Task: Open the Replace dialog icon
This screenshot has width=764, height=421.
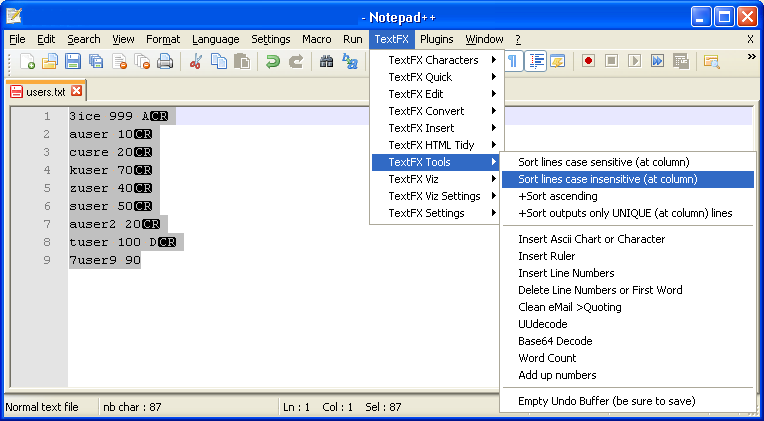Action: tap(350, 61)
